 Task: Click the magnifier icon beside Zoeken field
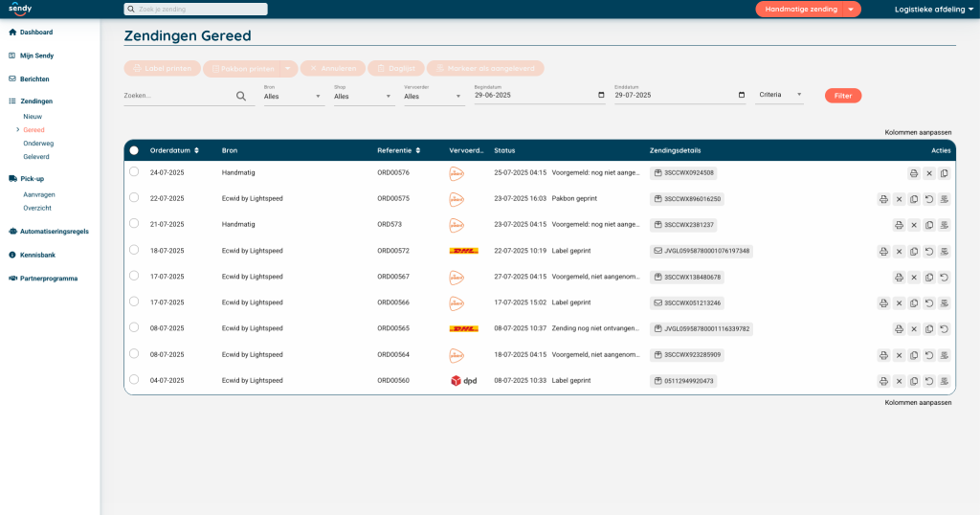(x=240, y=97)
